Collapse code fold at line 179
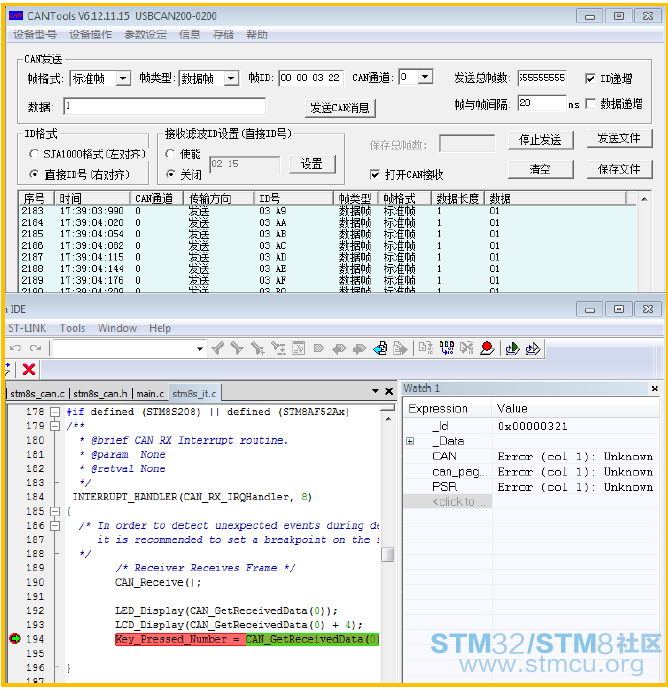The width and height of the screenshot is (668, 689). click(55, 425)
